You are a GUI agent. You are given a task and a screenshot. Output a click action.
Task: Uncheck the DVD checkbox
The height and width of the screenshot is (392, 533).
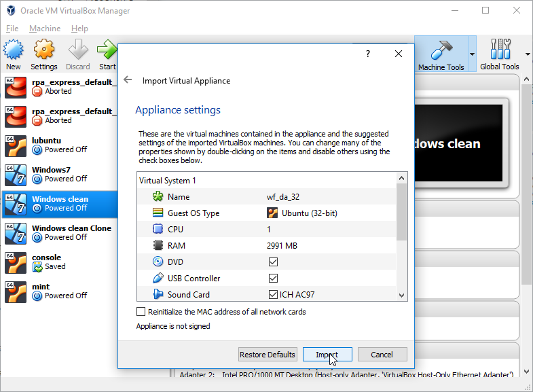(x=273, y=262)
